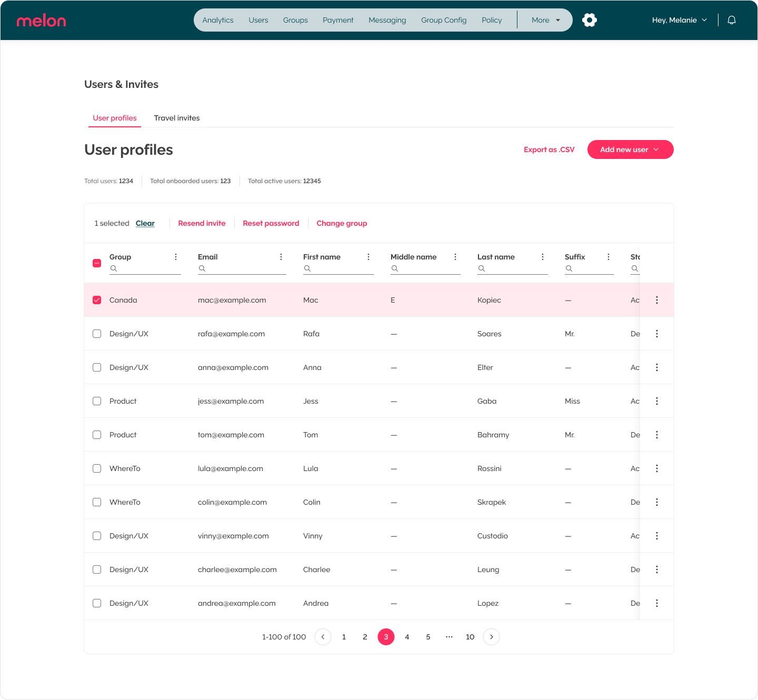Click Resend invite for the selection
The width and height of the screenshot is (758, 700).
click(202, 223)
